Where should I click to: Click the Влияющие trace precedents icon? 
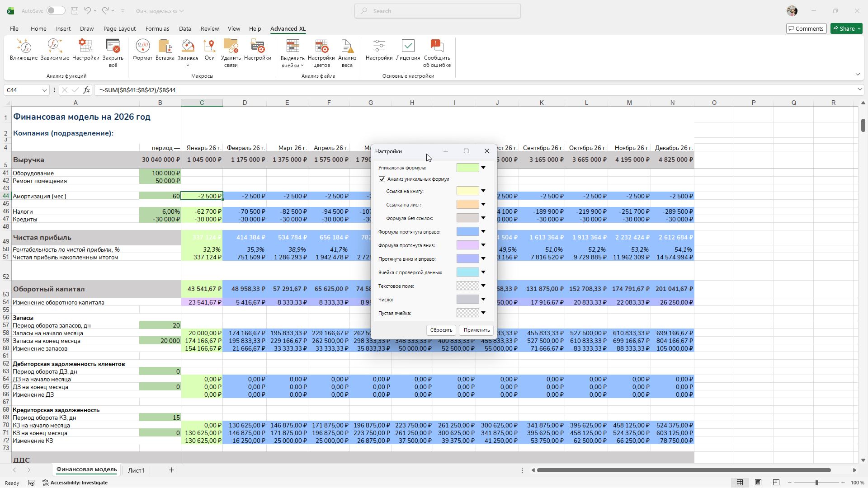tap(24, 46)
